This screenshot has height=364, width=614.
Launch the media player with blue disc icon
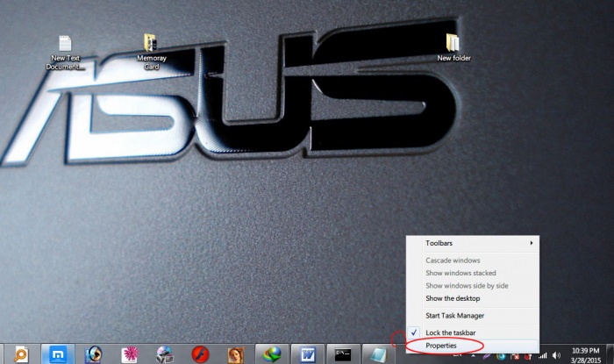(x=93, y=354)
